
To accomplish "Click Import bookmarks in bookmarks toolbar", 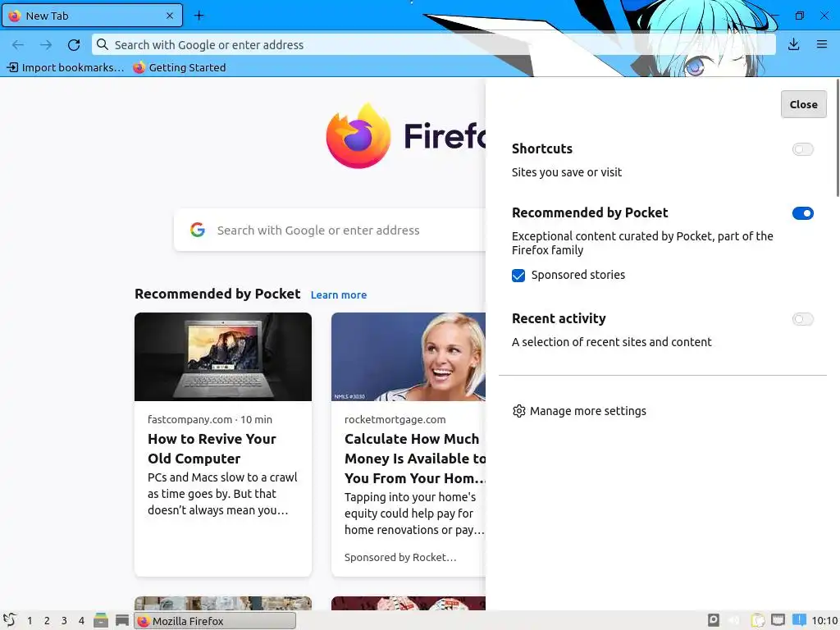I will pyautogui.click(x=66, y=67).
